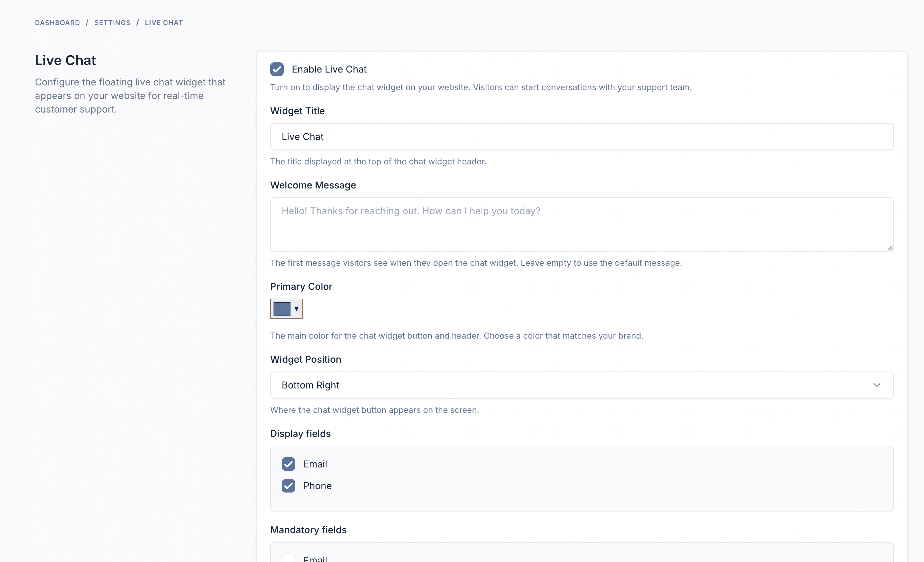This screenshot has height=562, width=924.
Task: Toggle the Enable Live Chat checkbox
Action: (277, 69)
